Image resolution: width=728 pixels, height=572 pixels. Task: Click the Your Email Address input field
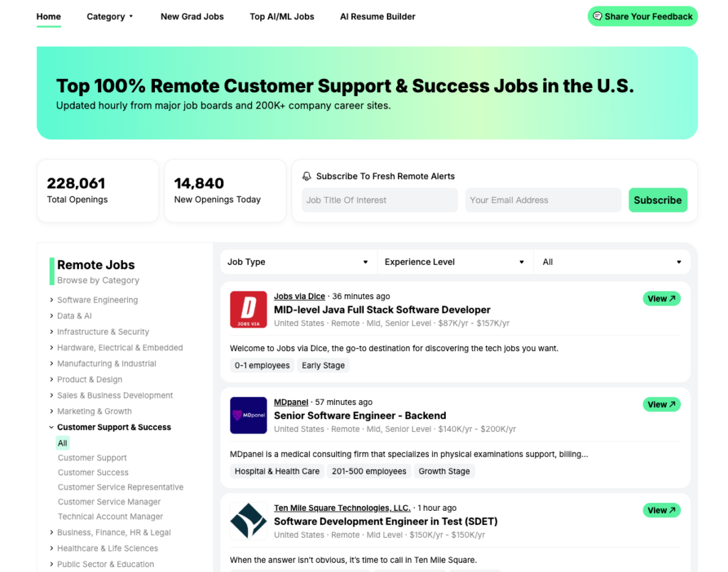pyautogui.click(x=542, y=200)
